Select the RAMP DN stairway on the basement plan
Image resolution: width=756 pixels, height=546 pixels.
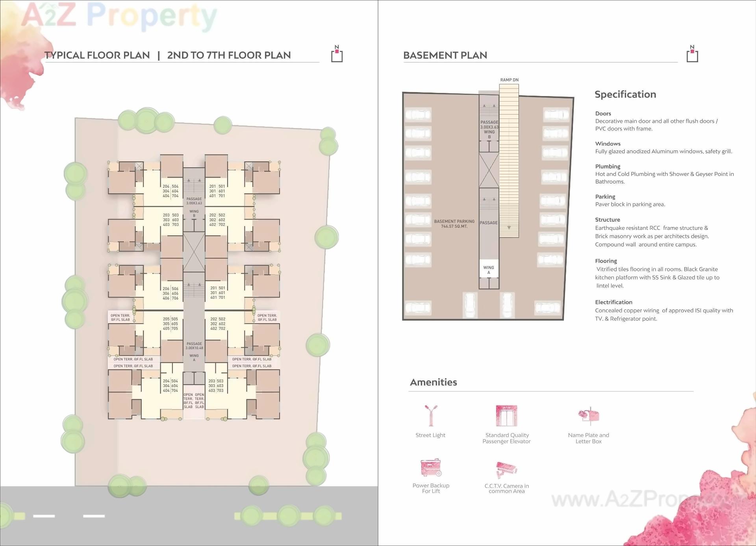(509, 157)
